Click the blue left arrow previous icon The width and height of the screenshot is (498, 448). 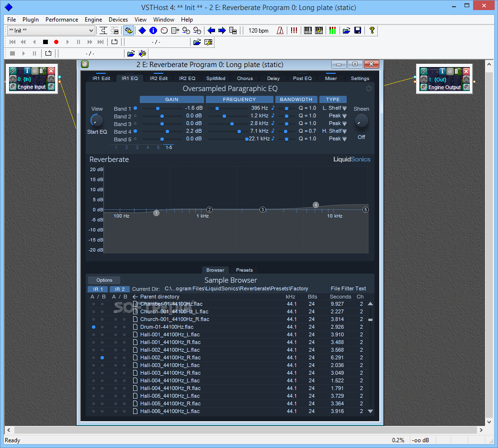211,31
